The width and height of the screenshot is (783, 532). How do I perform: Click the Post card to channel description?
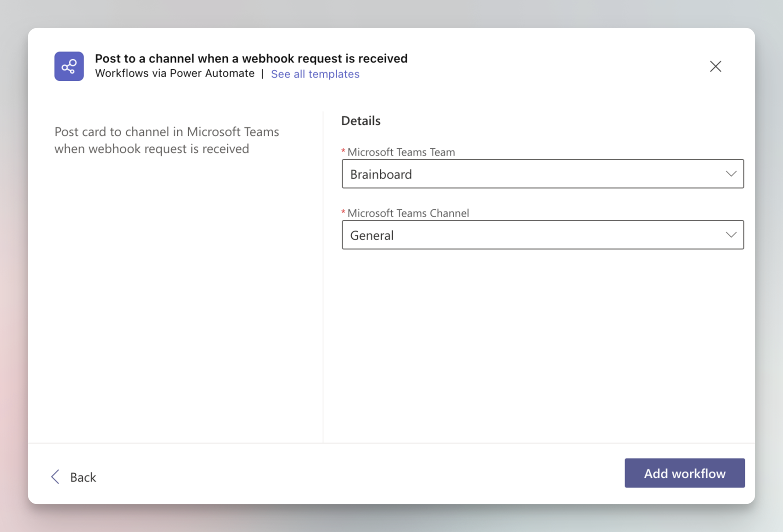click(x=167, y=140)
